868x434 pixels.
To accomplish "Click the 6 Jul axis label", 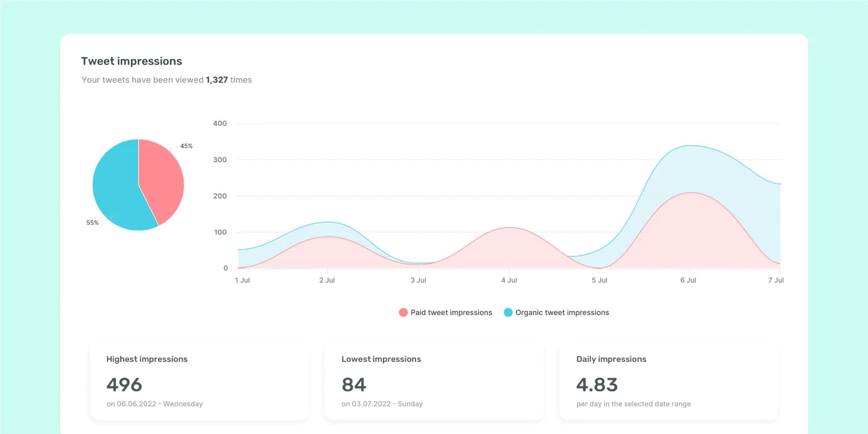I will pos(688,280).
